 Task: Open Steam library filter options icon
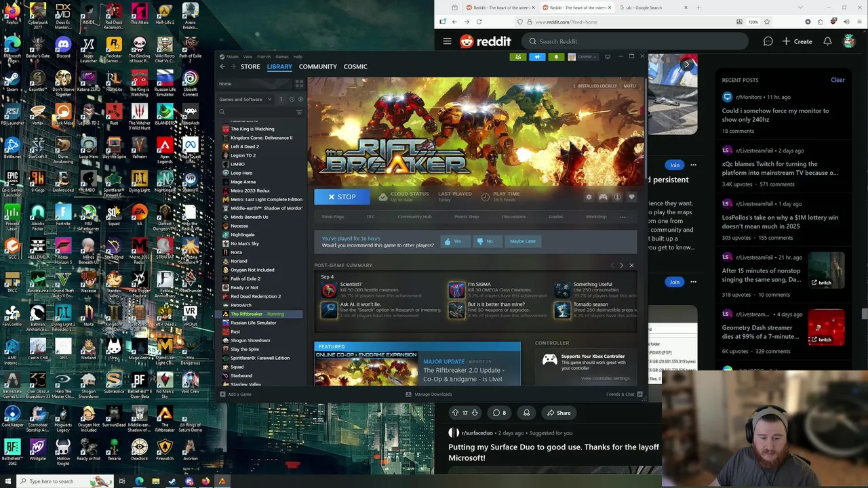299,112
